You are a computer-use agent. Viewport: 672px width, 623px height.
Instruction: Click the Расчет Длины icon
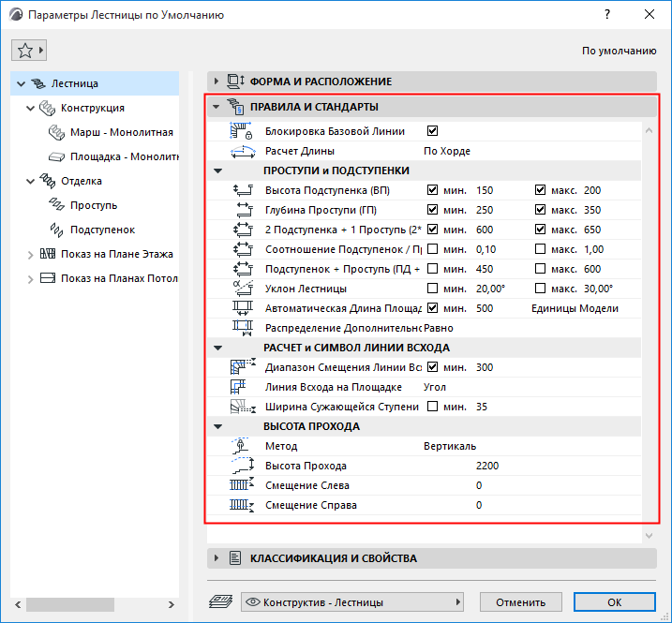click(x=243, y=151)
